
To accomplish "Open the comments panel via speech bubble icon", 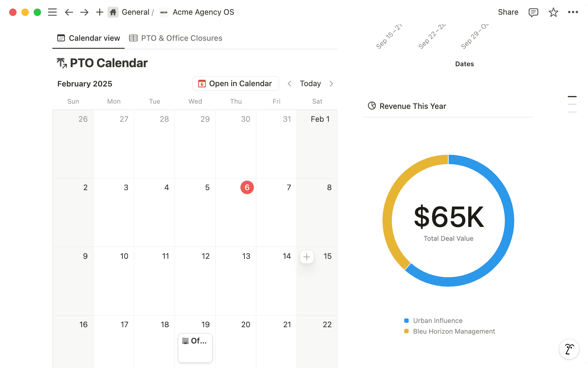I will click(533, 12).
